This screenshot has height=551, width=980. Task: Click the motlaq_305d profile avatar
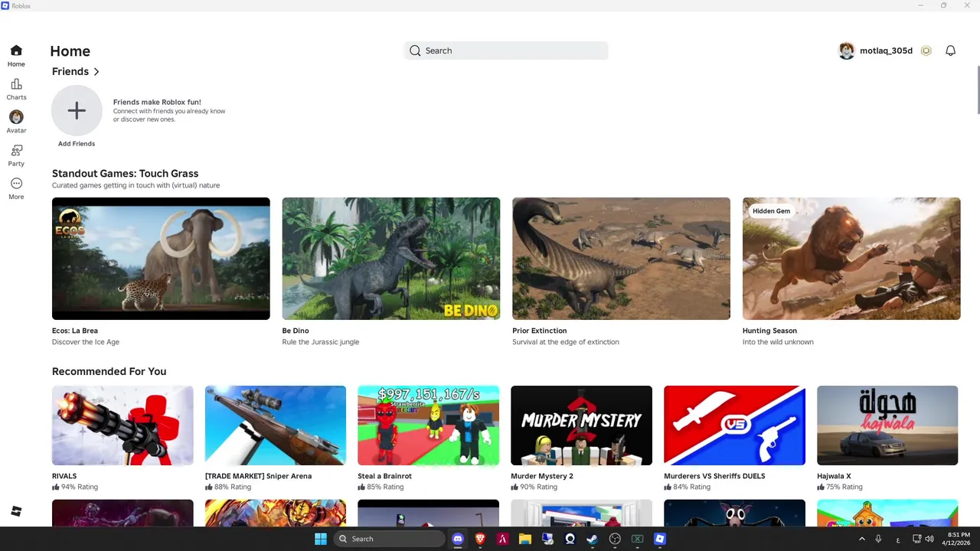[846, 51]
